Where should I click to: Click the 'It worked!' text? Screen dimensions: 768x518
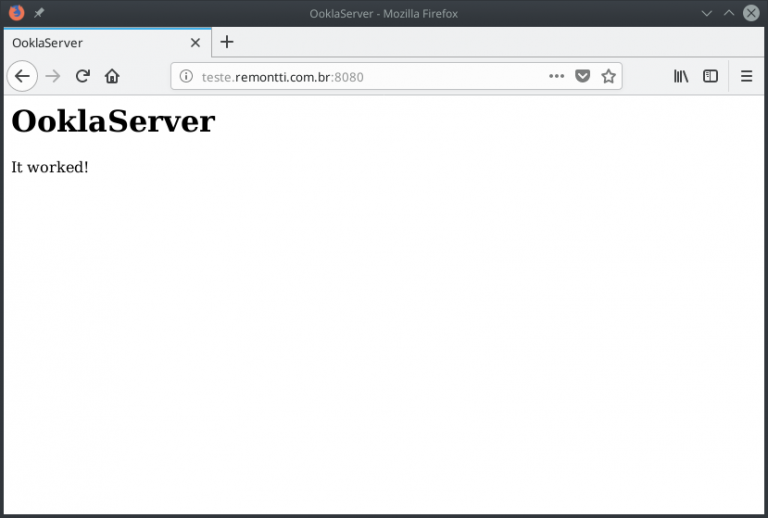click(x=50, y=167)
